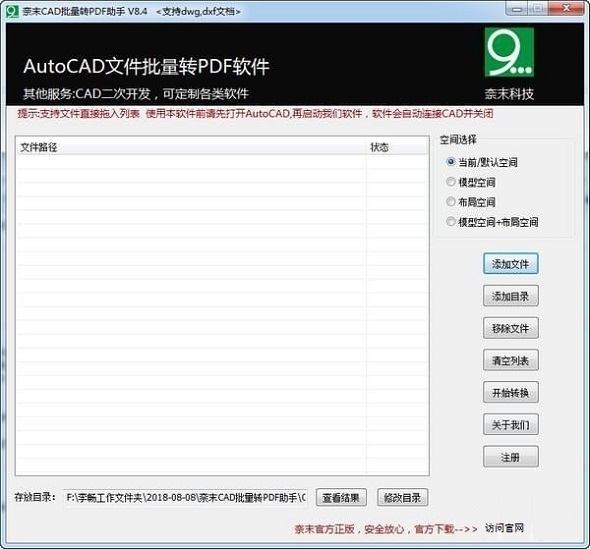590x549 pixels.
Task: Click the disabled maximize button
Action: click(538, 9)
